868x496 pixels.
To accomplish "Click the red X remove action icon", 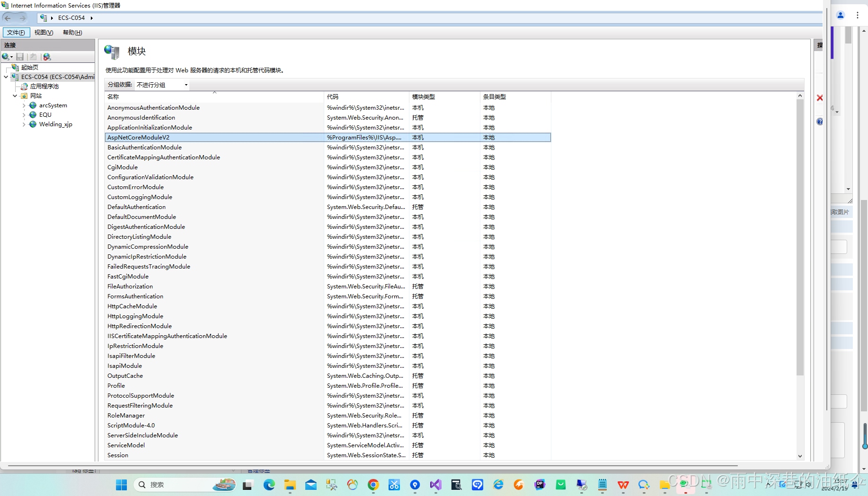I will (x=820, y=98).
